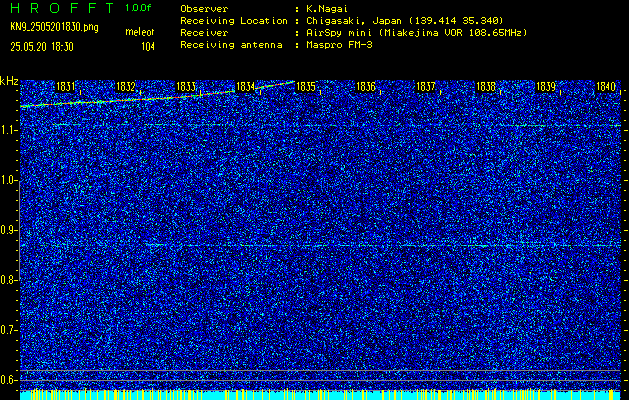Select the filename KN9_2505201830.png
629x400 pixels.
(x=54, y=27)
